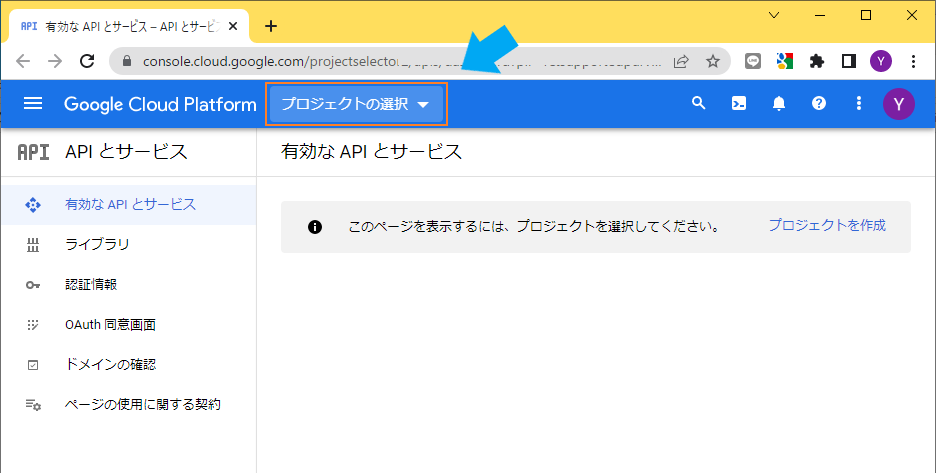Click the library grid icon beside ライブラリ

click(33, 245)
